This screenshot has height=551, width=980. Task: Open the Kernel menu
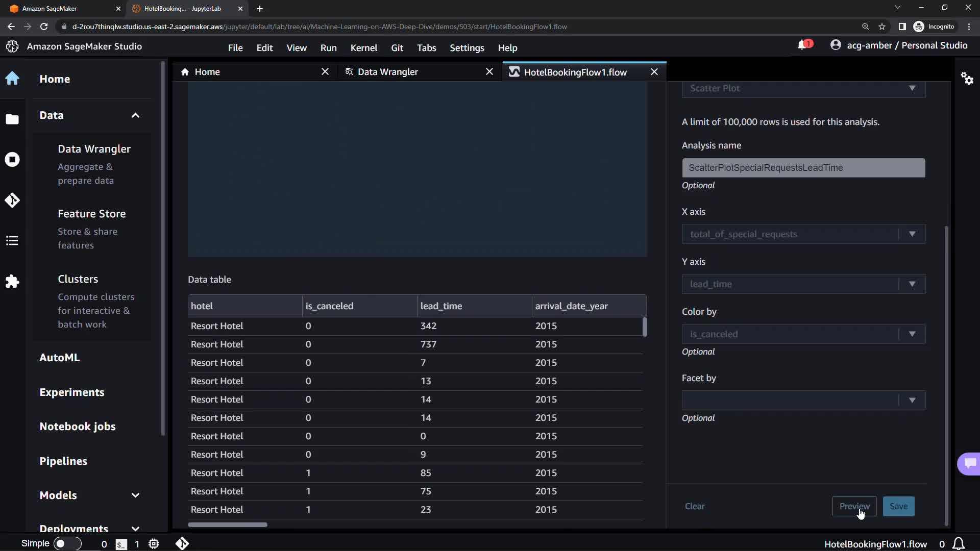363,48
